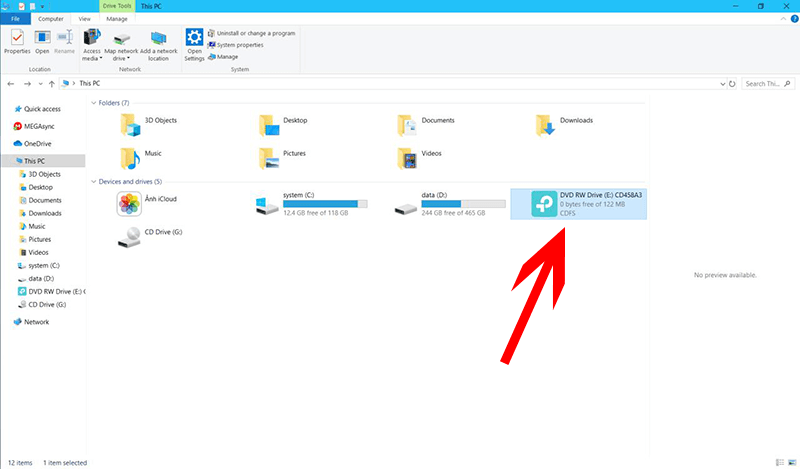Click Manage in the System group
Viewport: 800px width, 469px height.
click(x=223, y=57)
